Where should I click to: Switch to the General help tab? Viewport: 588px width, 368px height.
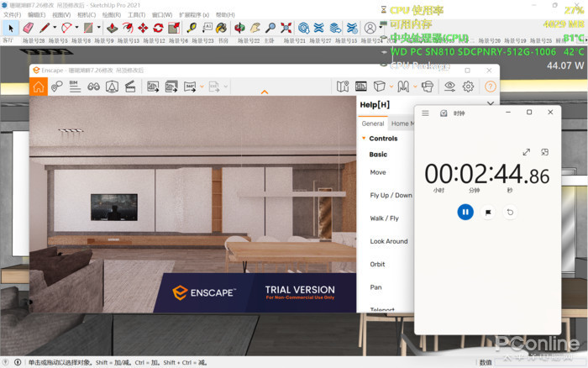point(373,124)
